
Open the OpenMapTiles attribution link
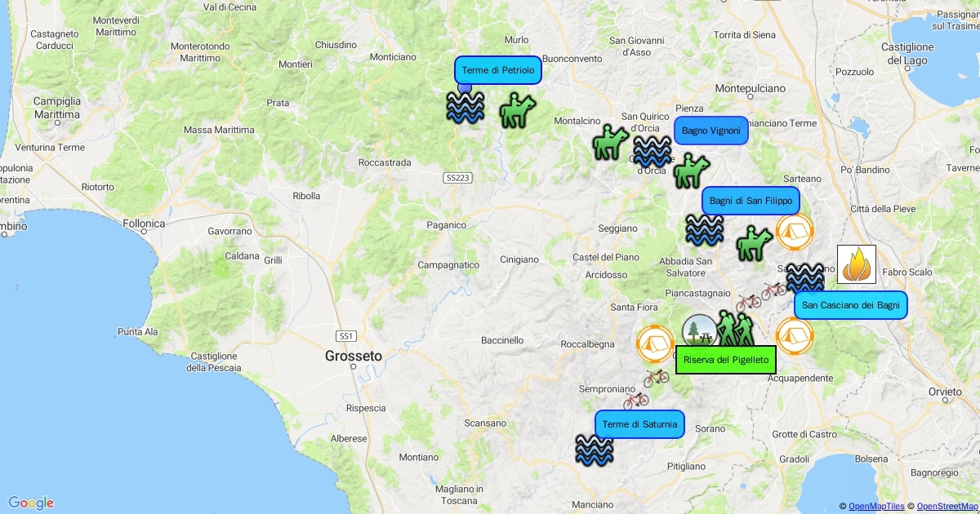pyautogui.click(x=876, y=507)
